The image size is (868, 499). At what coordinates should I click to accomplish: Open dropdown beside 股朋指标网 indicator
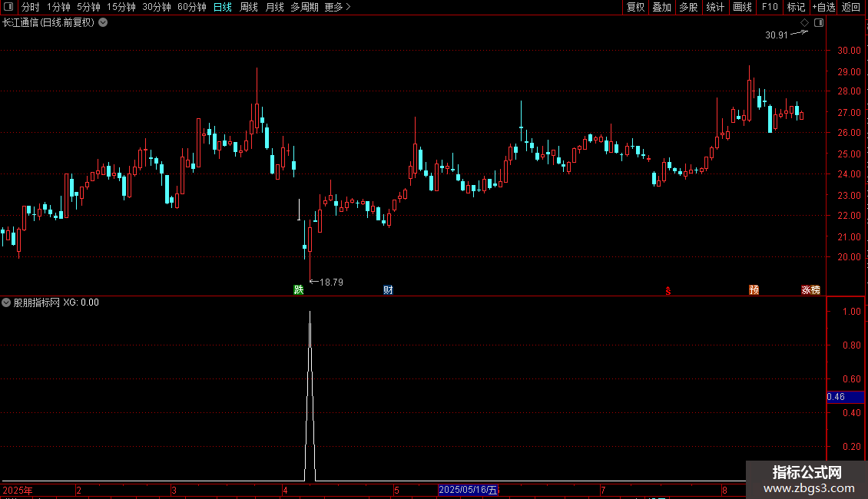tap(6, 302)
